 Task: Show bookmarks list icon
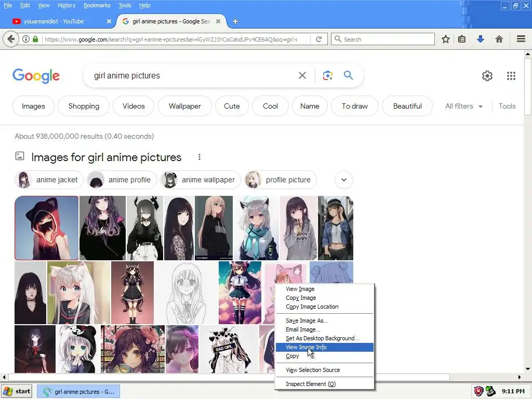click(x=462, y=39)
